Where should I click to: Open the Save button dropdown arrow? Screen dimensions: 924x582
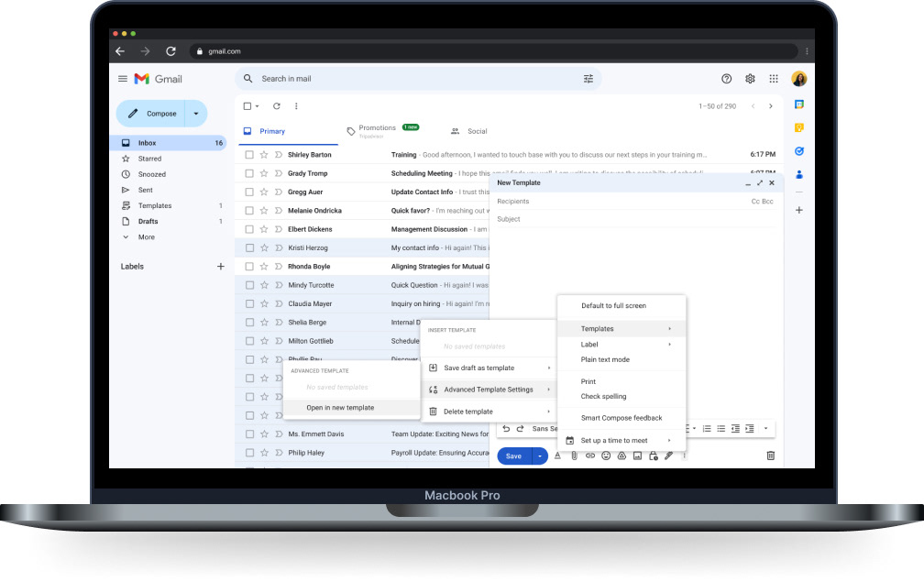tap(540, 456)
